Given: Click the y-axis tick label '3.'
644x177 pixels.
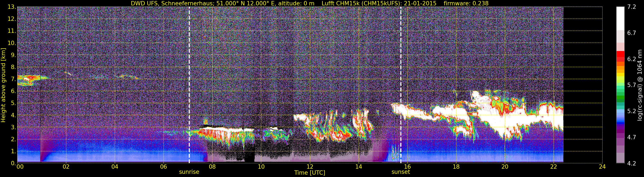Looking at the screenshot, I should (x=13, y=127).
